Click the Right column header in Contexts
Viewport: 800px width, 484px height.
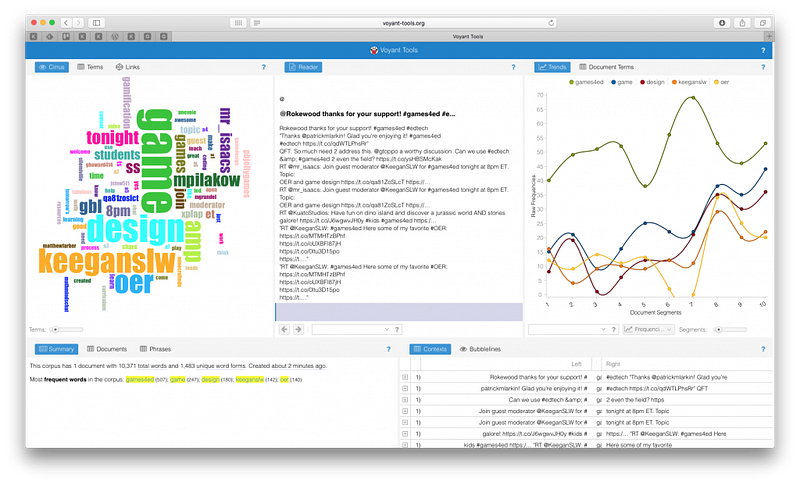pos(613,364)
